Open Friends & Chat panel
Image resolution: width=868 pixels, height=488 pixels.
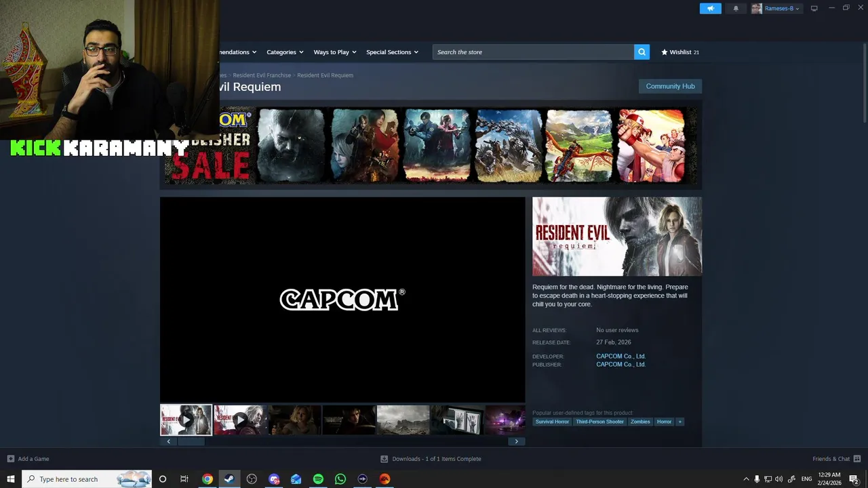[x=837, y=459]
